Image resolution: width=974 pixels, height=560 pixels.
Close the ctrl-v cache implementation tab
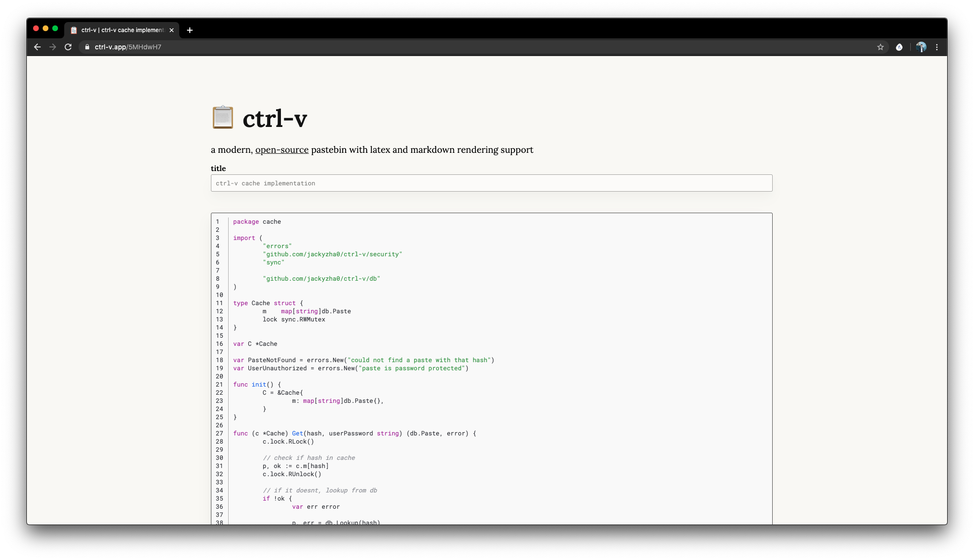[172, 30]
